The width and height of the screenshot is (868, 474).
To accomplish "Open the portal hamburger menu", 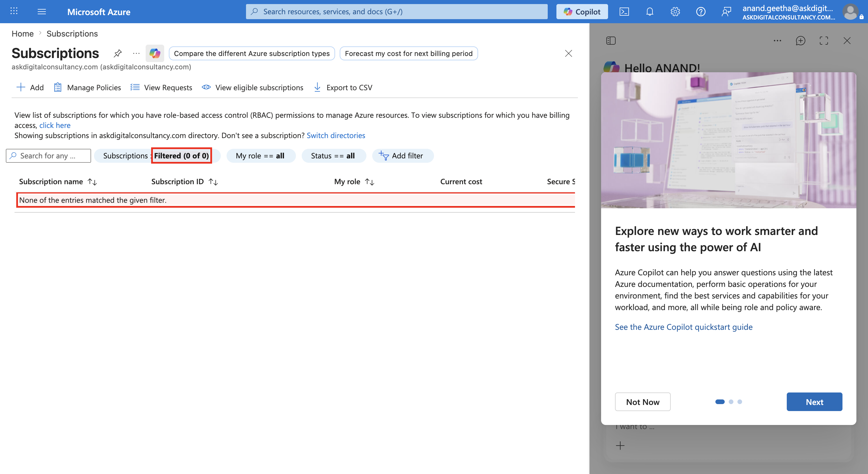I will tap(42, 12).
